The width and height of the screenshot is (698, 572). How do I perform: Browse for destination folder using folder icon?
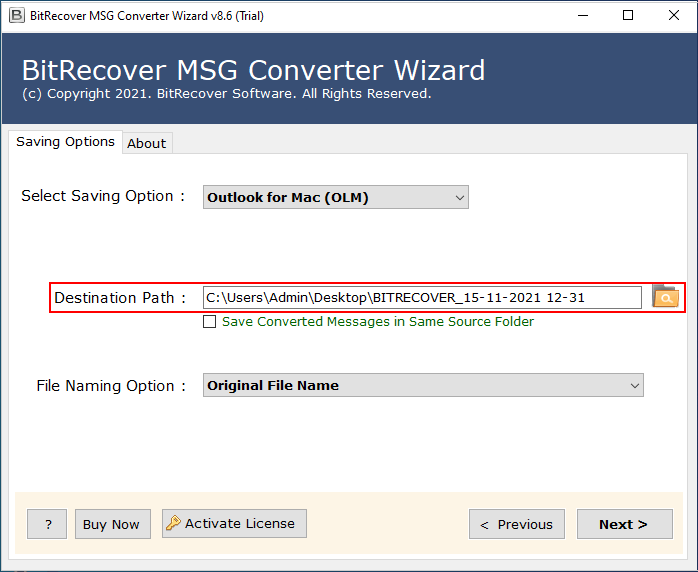665,297
